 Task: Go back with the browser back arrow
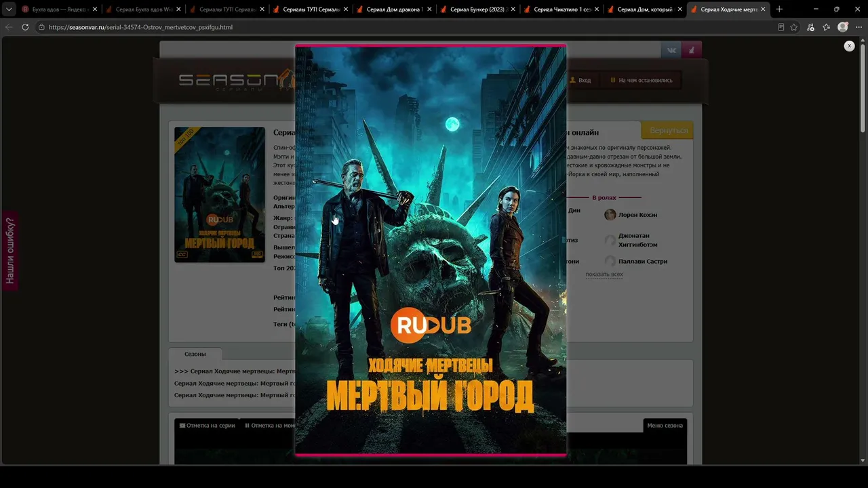[x=9, y=27]
